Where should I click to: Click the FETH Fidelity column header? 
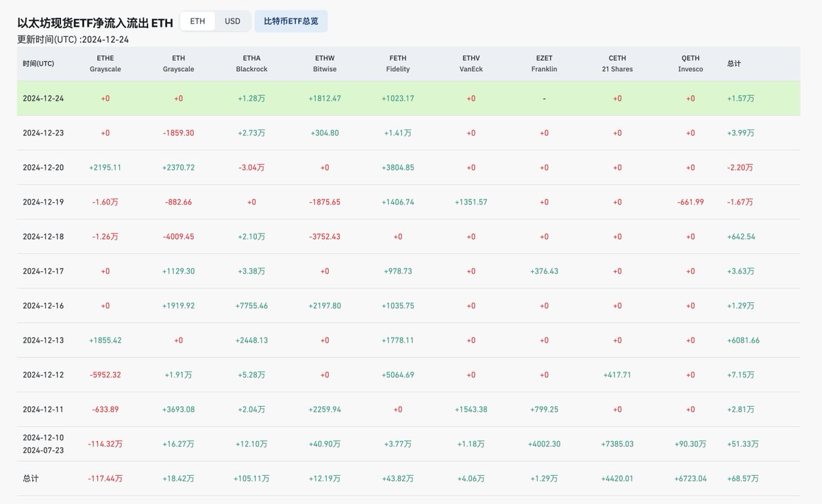click(398, 64)
